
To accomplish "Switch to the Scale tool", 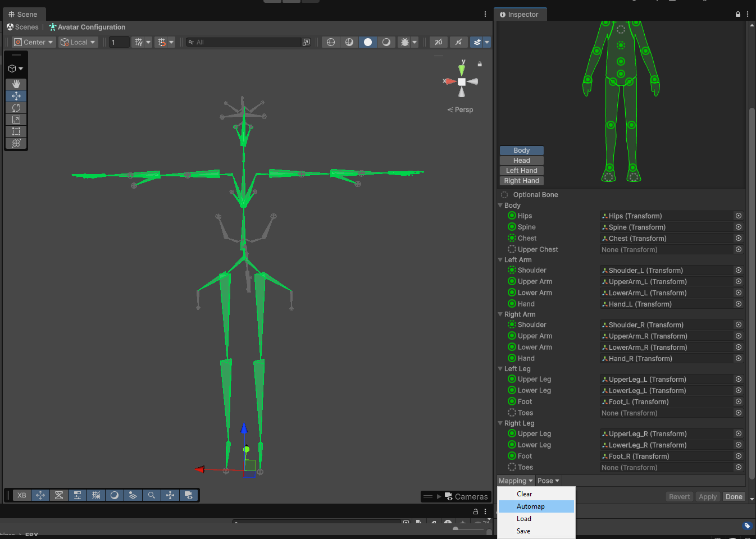I will pyautogui.click(x=16, y=119).
